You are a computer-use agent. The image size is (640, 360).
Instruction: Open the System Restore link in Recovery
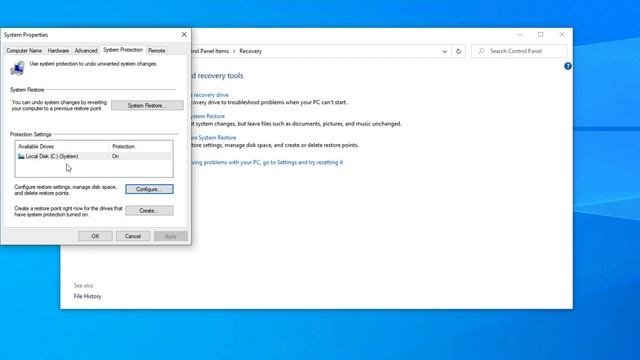pyautogui.click(x=208, y=116)
